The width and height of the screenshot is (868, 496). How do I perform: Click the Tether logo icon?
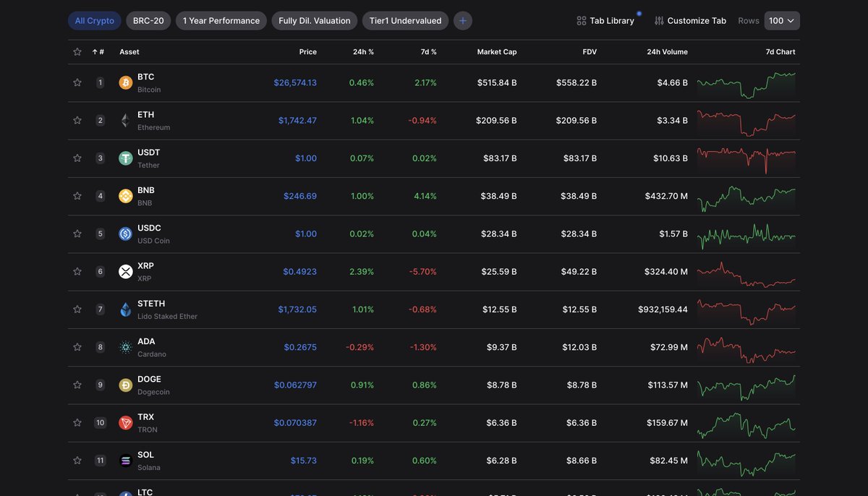(x=126, y=158)
